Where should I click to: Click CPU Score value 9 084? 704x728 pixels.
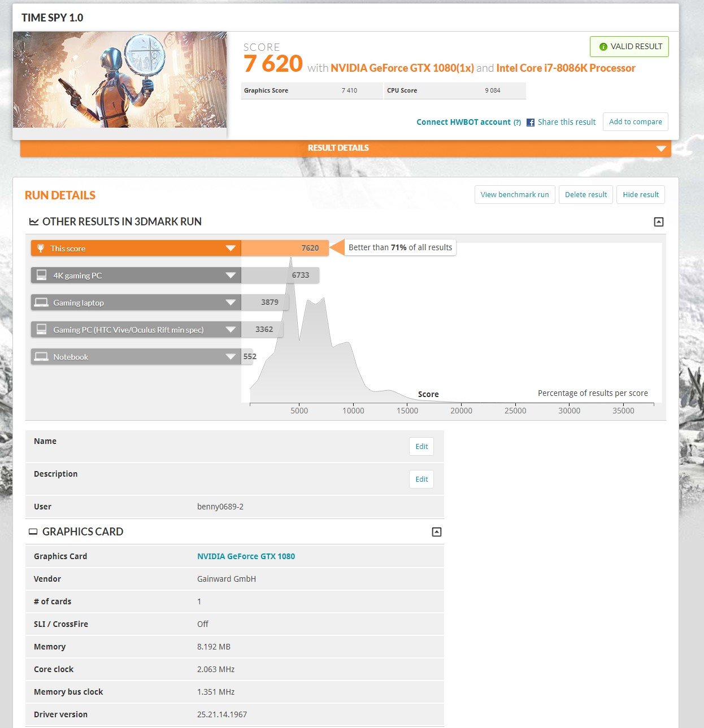(493, 90)
